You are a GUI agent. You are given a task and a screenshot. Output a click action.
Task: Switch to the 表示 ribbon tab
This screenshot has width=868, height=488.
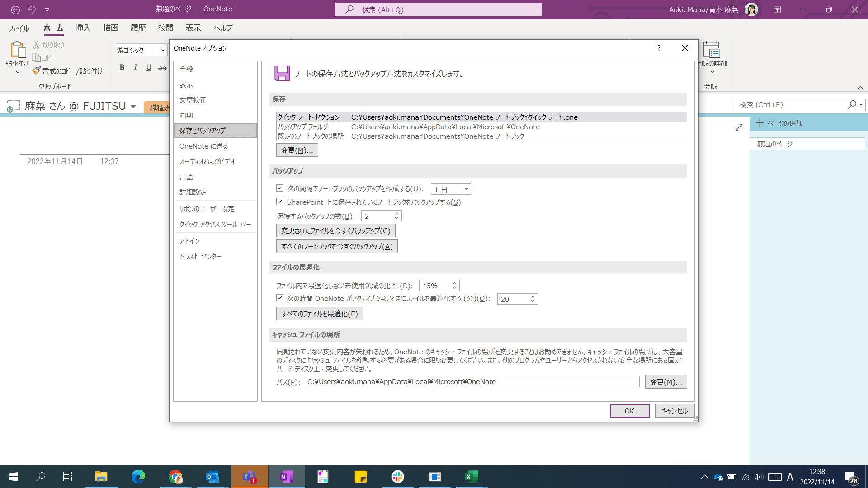193,28
